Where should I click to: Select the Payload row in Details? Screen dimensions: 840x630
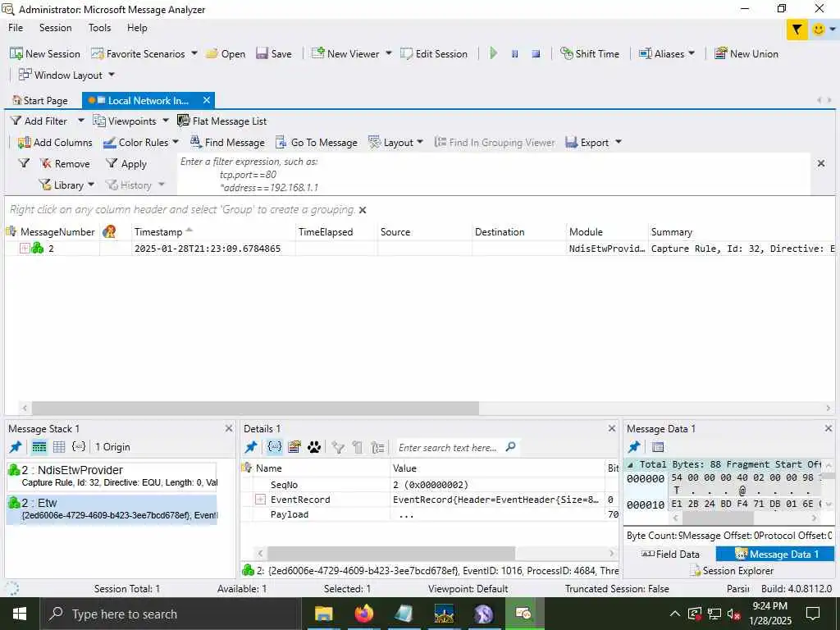(x=428, y=514)
